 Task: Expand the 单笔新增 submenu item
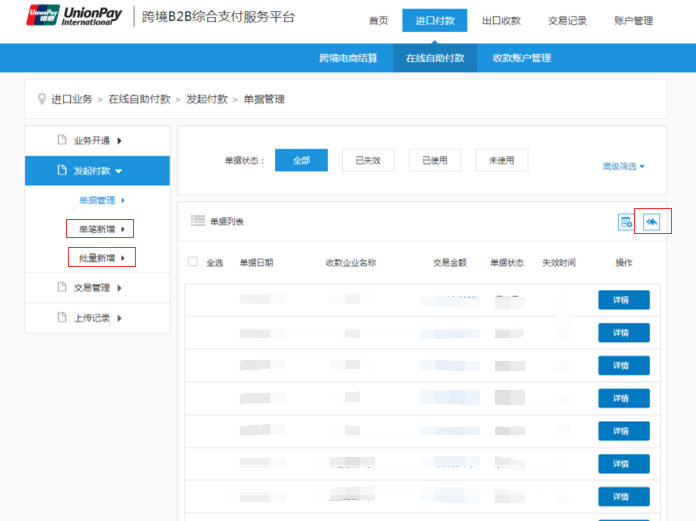100,229
